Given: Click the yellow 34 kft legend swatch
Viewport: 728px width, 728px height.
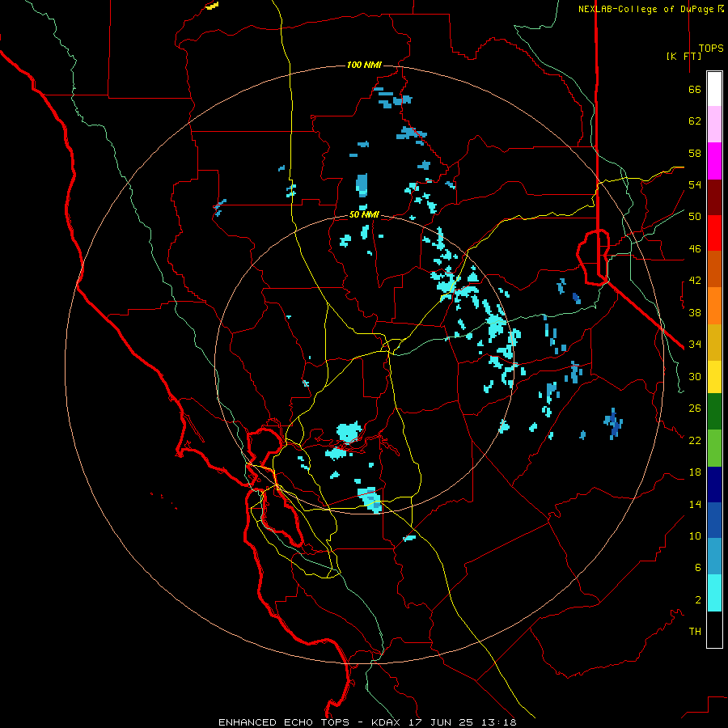Looking at the screenshot, I should point(714,377).
